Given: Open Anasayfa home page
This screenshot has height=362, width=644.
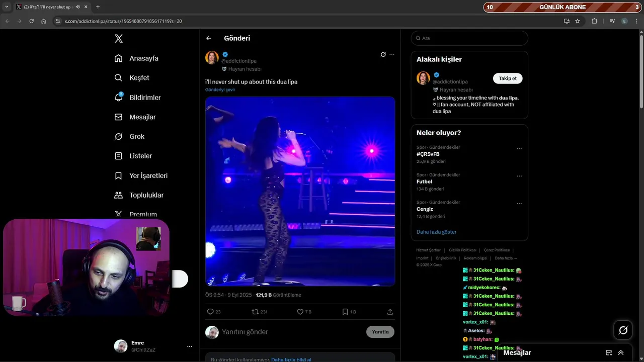Looking at the screenshot, I should point(136,58).
